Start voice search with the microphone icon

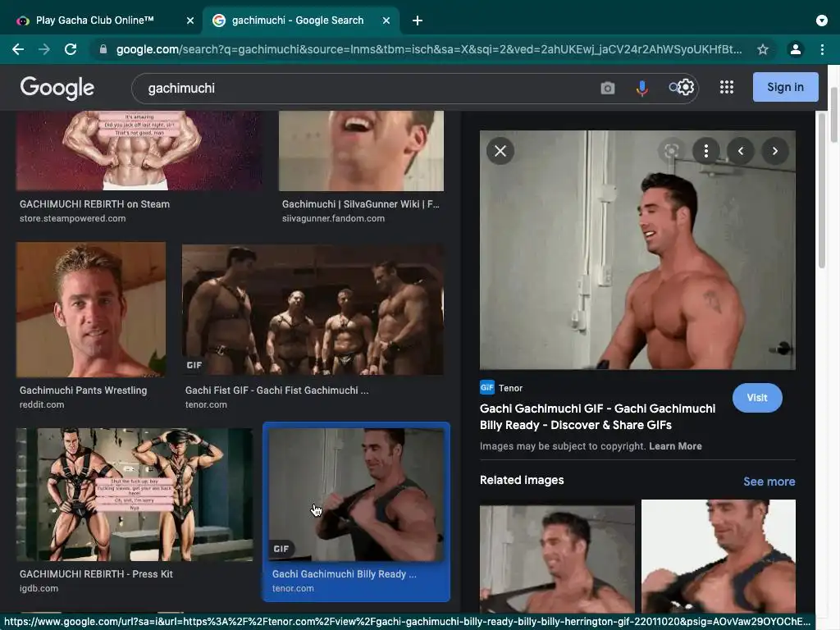pyautogui.click(x=641, y=88)
